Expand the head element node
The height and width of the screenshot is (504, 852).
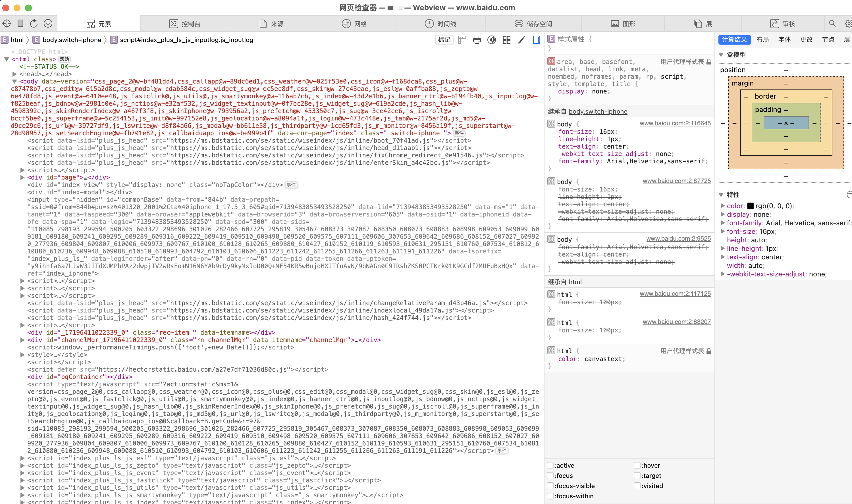[14, 74]
